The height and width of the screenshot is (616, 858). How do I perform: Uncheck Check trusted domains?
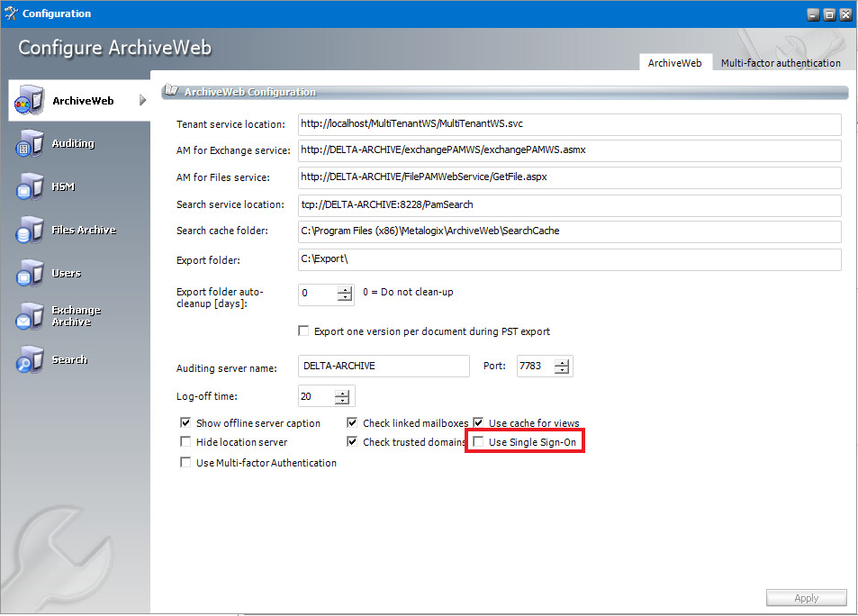352,441
